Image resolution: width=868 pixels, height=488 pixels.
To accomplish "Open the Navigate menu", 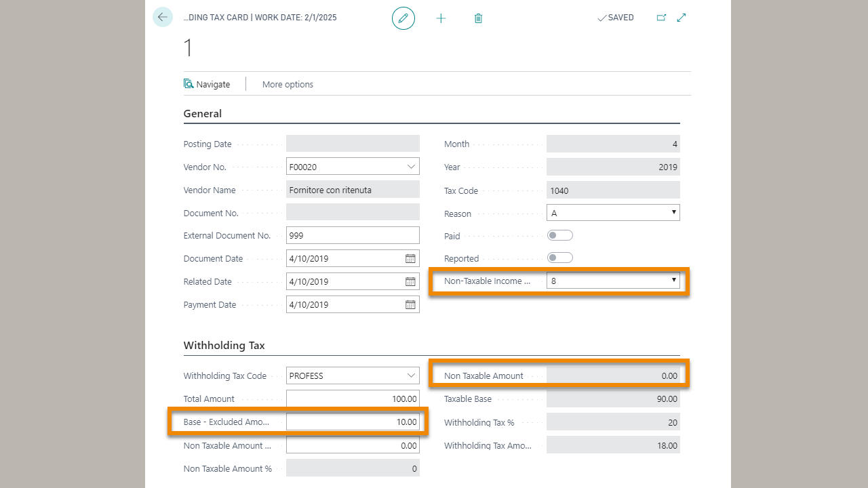I will point(207,84).
